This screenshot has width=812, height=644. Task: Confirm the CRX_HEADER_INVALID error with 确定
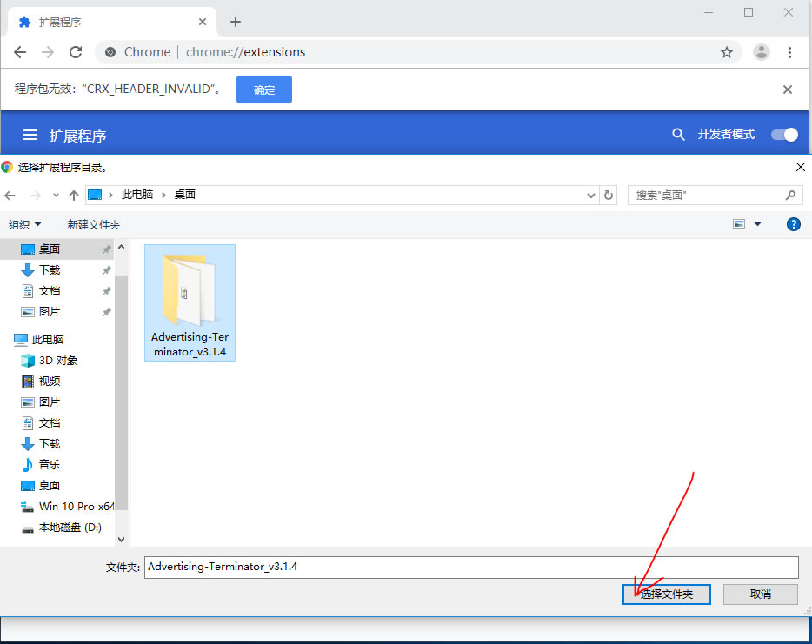pos(264,90)
